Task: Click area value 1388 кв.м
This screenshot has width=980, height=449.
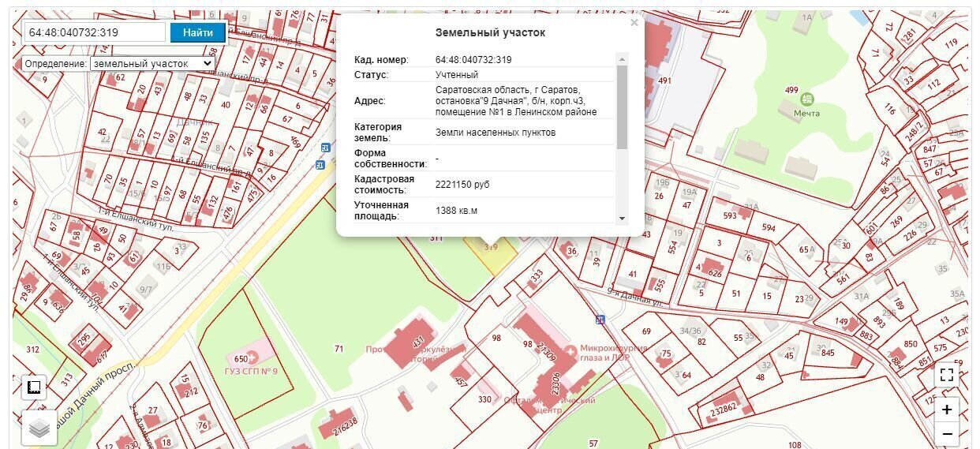Action: tap(457, 211)
